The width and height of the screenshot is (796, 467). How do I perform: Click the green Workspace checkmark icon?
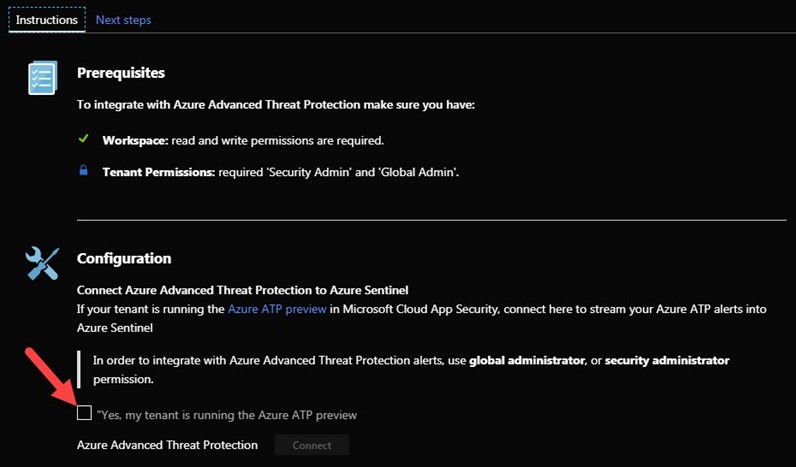84,140
